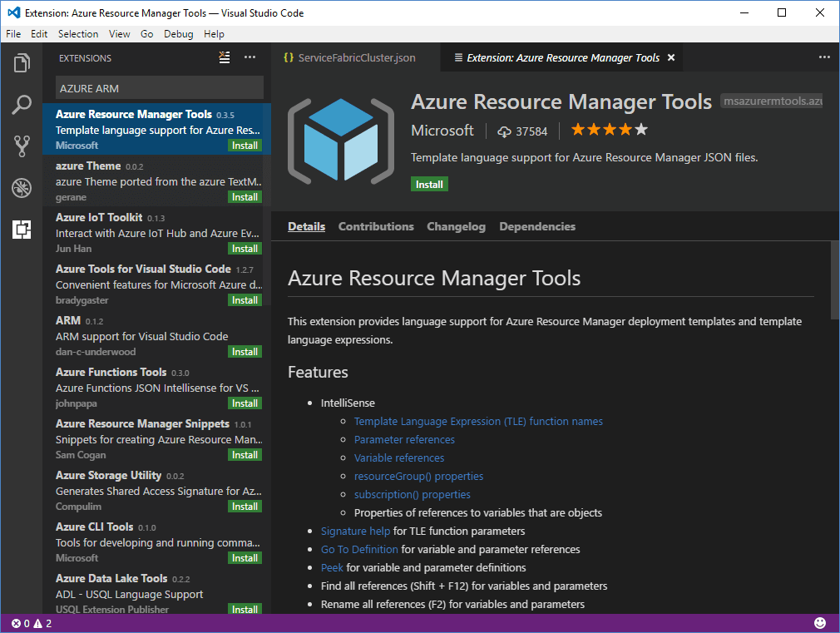Image resolution: width=840 pixels, height=633 pixels.
Task: Open the Signature help link
Action: tap(355, 531)
